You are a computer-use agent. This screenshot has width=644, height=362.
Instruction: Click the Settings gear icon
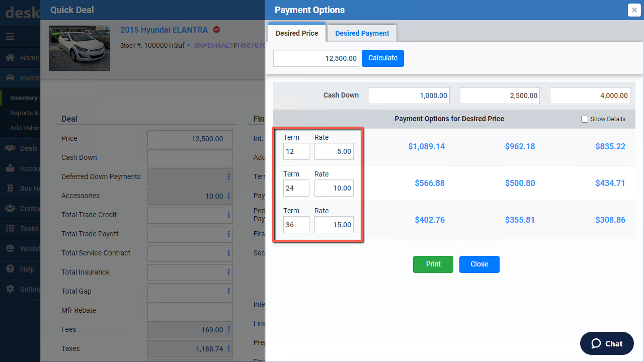tap(10, 289)
